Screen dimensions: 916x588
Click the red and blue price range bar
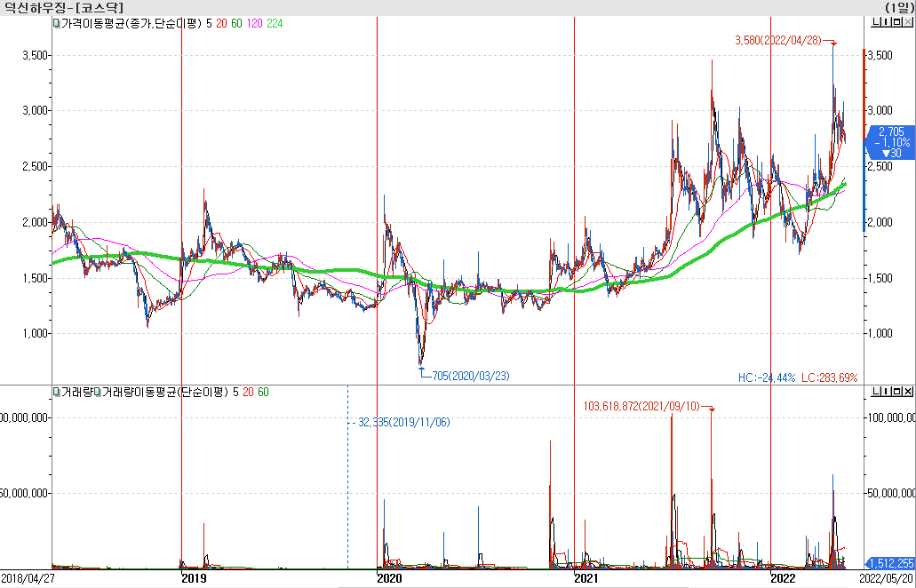coord(864,140)
